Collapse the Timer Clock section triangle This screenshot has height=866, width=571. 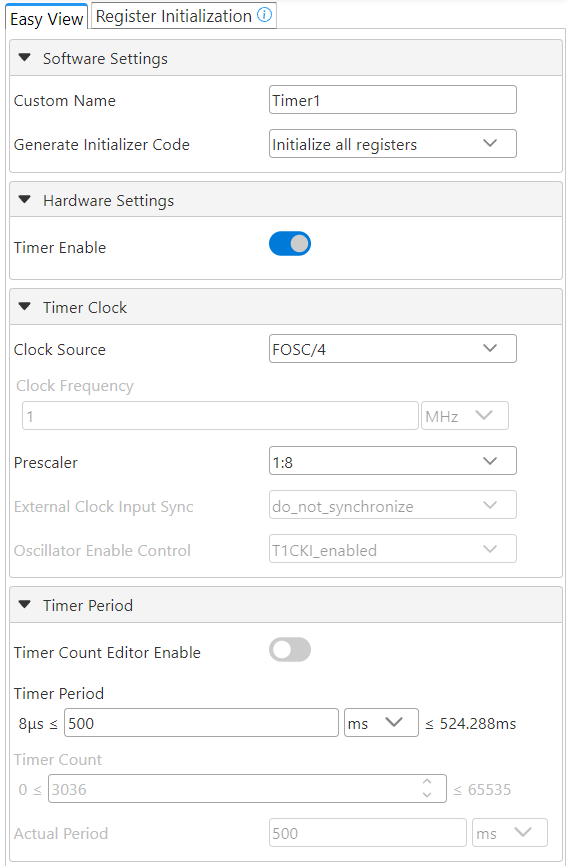(25, 307)
